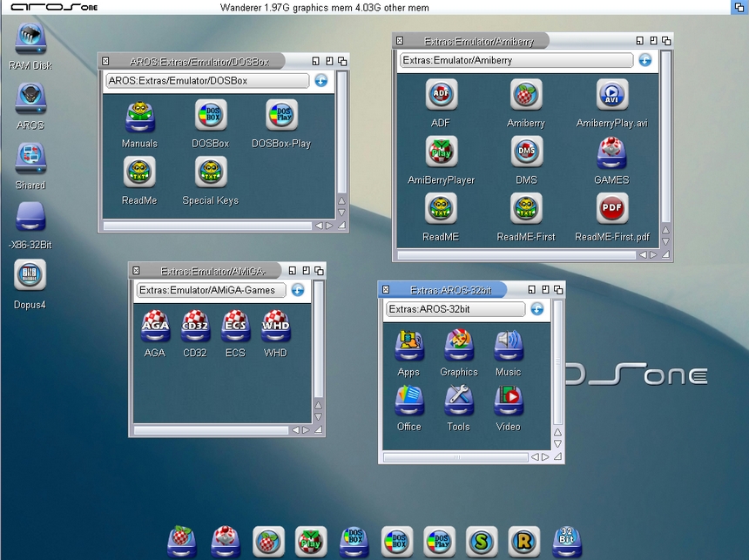Launch Dopus4 from the desktop

point(30,277)
